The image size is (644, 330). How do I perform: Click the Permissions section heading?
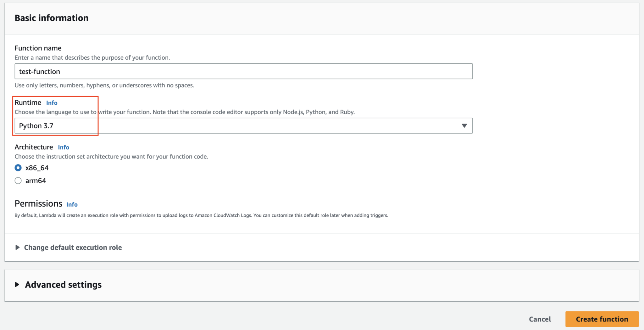point(38,203)
